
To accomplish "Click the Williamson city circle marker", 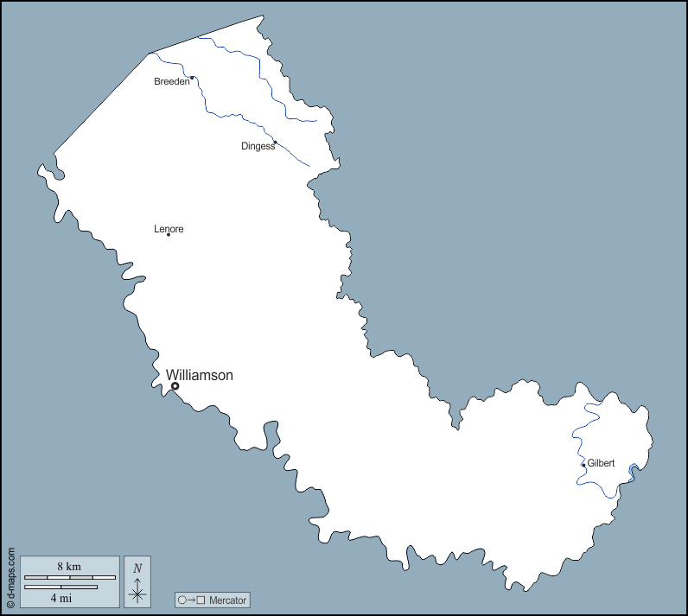I will pos(175,386).
